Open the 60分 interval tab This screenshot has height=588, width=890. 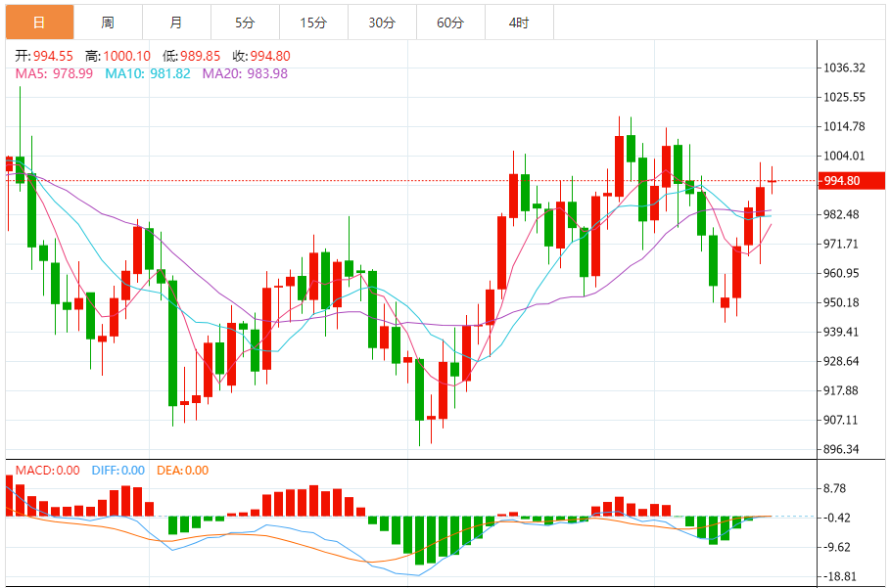click(x=450, y=23)
